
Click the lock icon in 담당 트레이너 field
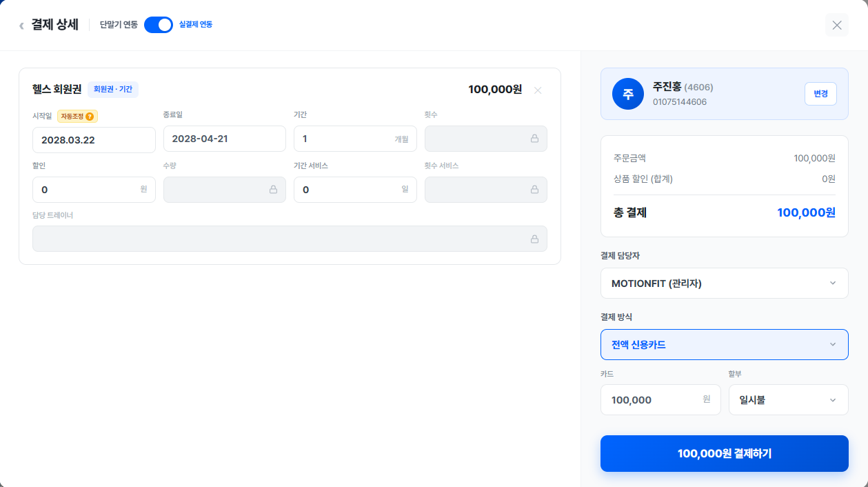[534, 239]
